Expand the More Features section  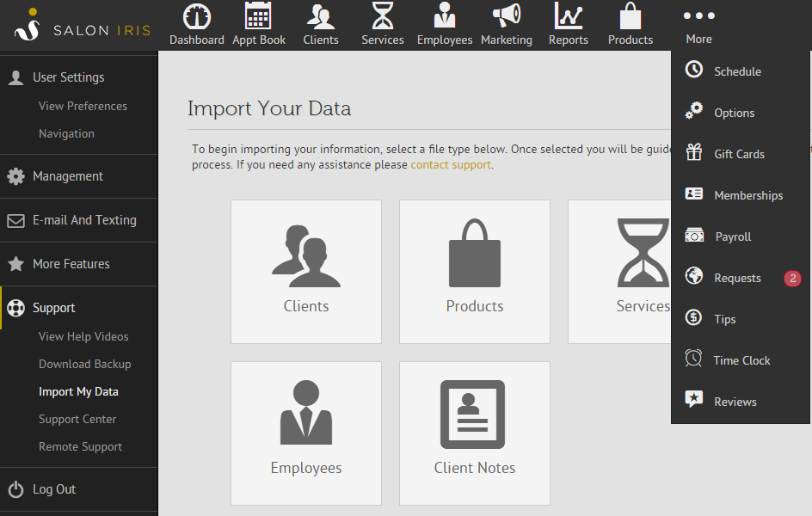tap(71, 264)
